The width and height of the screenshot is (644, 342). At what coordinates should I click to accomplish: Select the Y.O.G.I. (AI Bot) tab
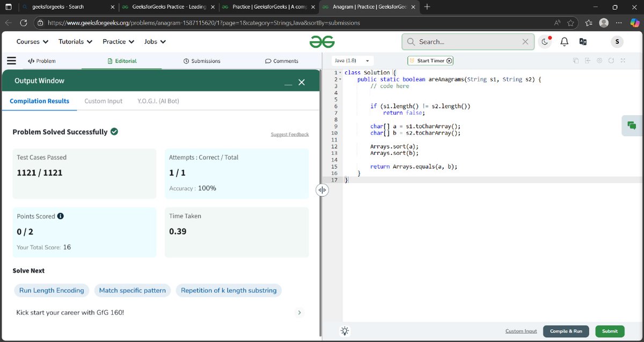(x=158, y=101)
